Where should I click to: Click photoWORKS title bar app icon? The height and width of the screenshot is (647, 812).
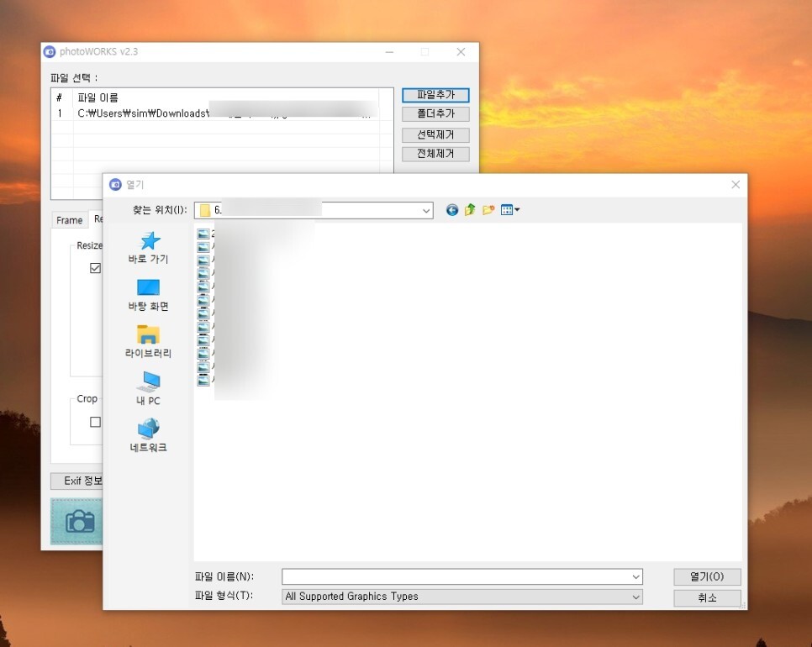pyautogui.click(x=50, y=52)
